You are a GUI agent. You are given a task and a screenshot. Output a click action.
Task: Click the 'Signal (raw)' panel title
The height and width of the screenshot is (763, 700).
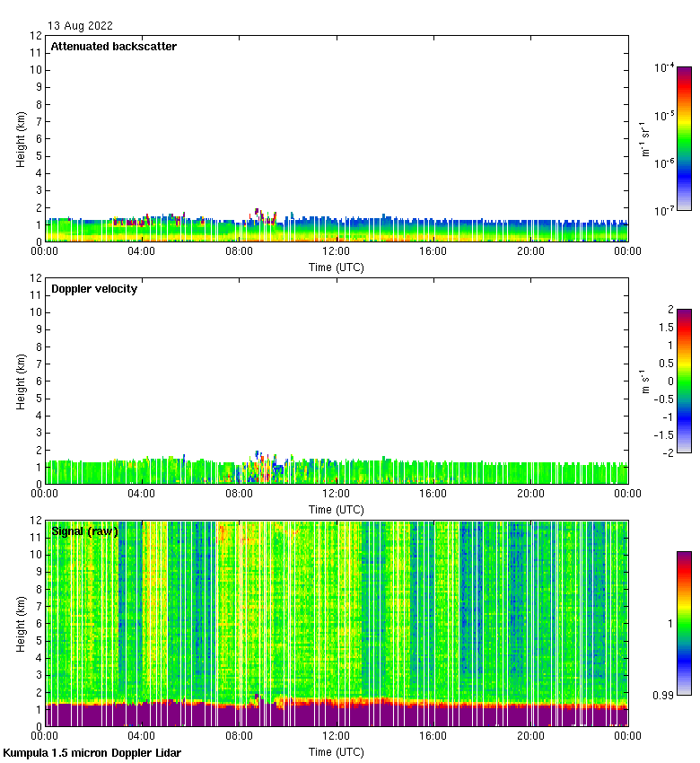pos(84,531)
